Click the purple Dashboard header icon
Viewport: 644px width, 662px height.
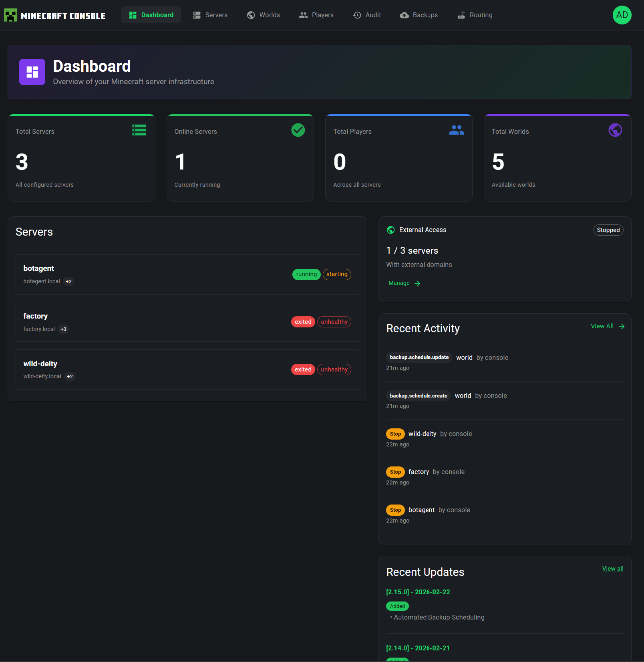[x=32, y=72]
